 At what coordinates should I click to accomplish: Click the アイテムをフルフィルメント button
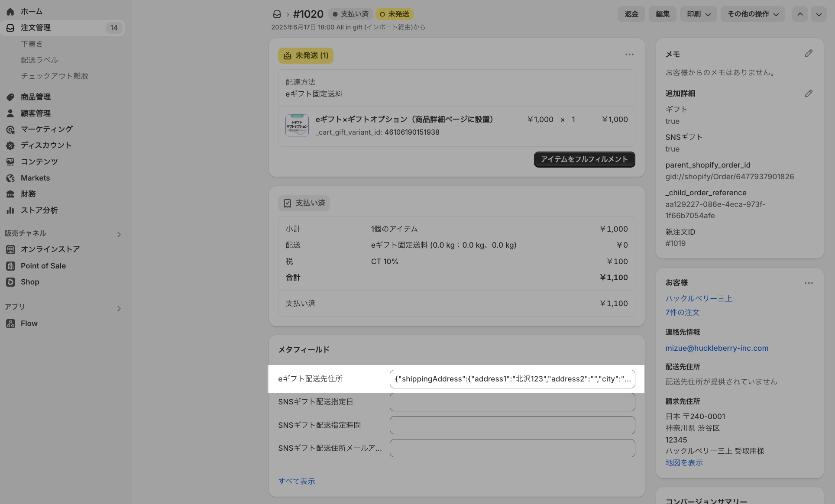[584, 159]
